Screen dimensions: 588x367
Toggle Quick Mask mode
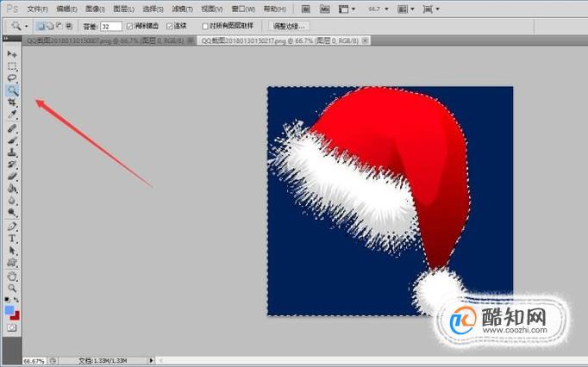(12, 328)
